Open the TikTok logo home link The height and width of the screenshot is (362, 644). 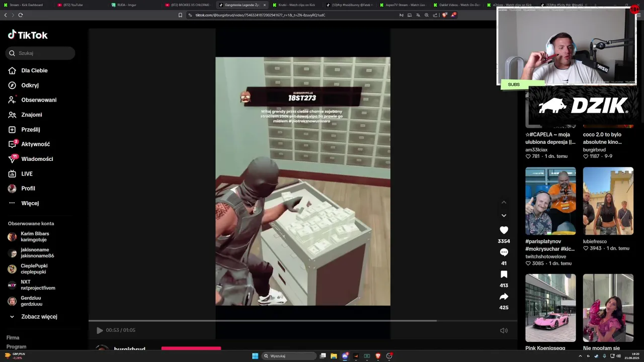coord(28,35)
